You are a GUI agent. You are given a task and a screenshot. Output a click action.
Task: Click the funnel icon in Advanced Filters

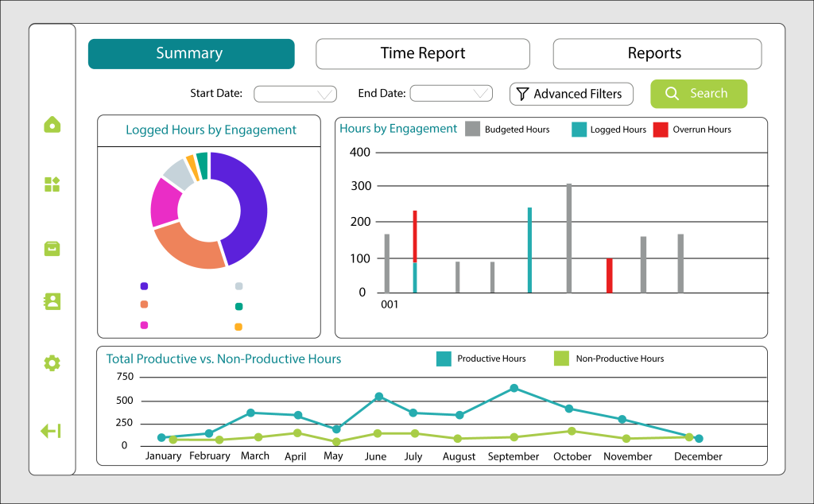[x=523, y=94]
